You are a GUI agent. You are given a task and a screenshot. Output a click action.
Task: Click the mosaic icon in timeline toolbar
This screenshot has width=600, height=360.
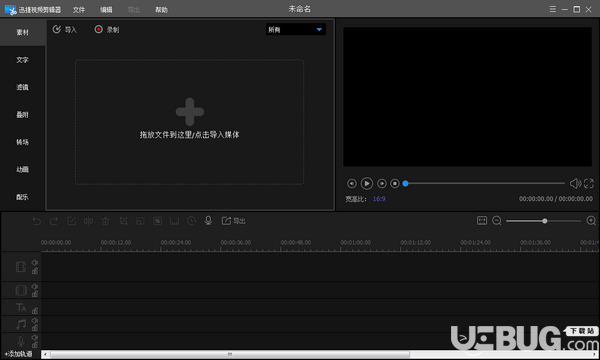(157, 221)
